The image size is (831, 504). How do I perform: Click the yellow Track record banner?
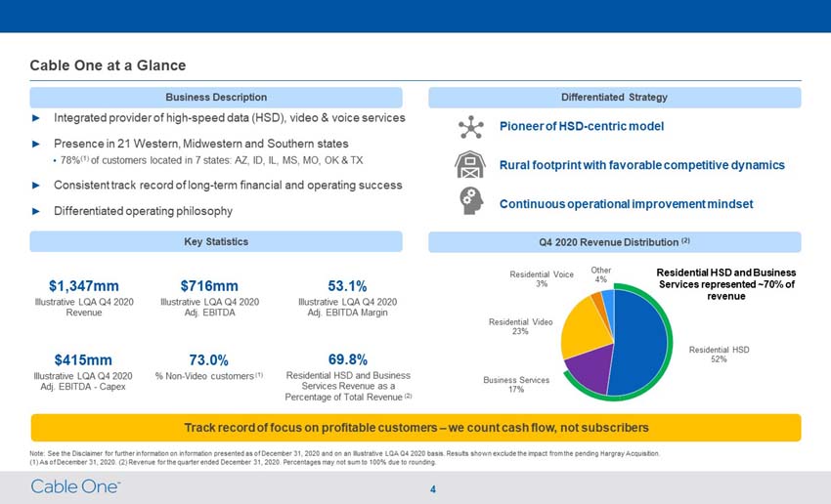pos(416,428)
